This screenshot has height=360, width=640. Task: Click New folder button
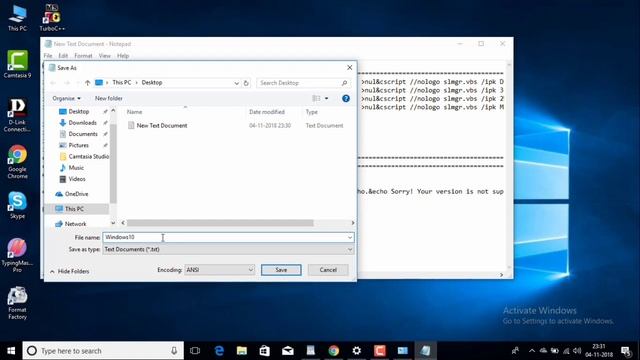(109, 98)
